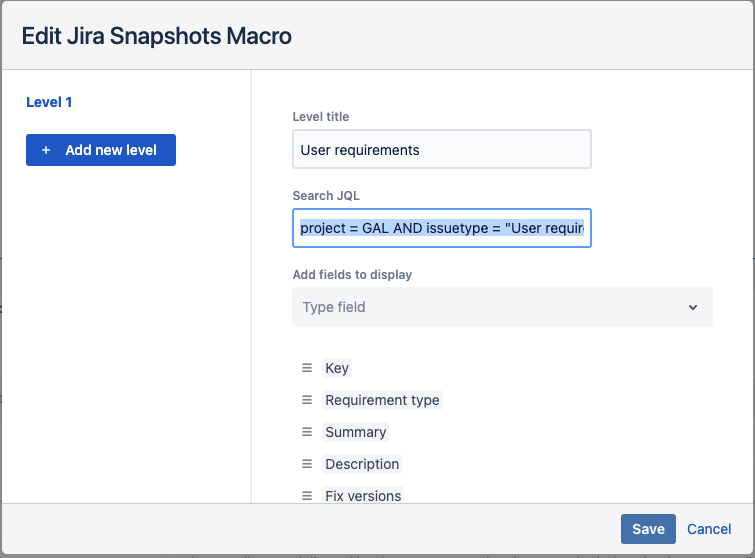The image size is (755, 558).
Task: Click inside the Search JQL field
Action: pyautogui.click(x=442, y=228)
